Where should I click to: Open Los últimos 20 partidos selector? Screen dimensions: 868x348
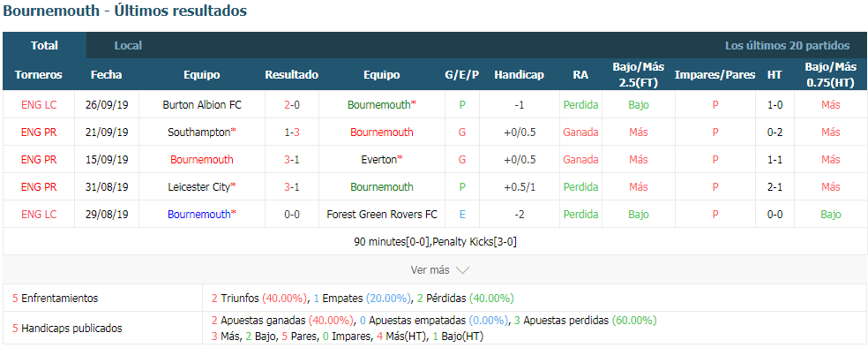click(x=787, y=45)
